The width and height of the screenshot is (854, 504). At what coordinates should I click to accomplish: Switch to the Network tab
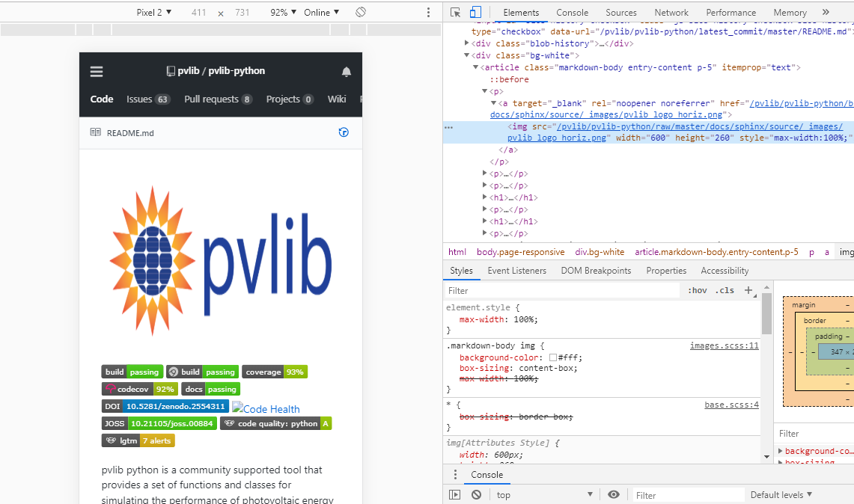click(x=671, y=12)
